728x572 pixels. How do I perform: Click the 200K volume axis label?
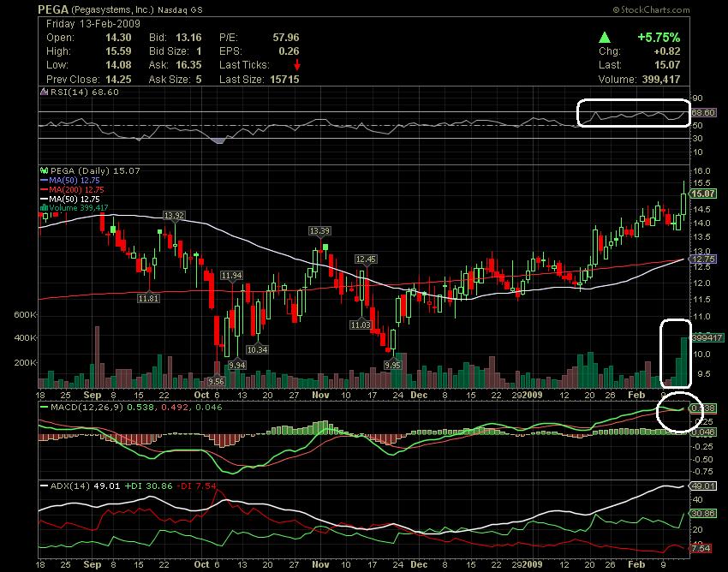[25, 362]
